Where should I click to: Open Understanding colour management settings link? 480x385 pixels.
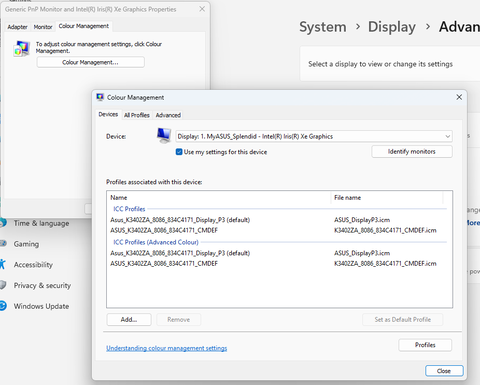[167, 348]
